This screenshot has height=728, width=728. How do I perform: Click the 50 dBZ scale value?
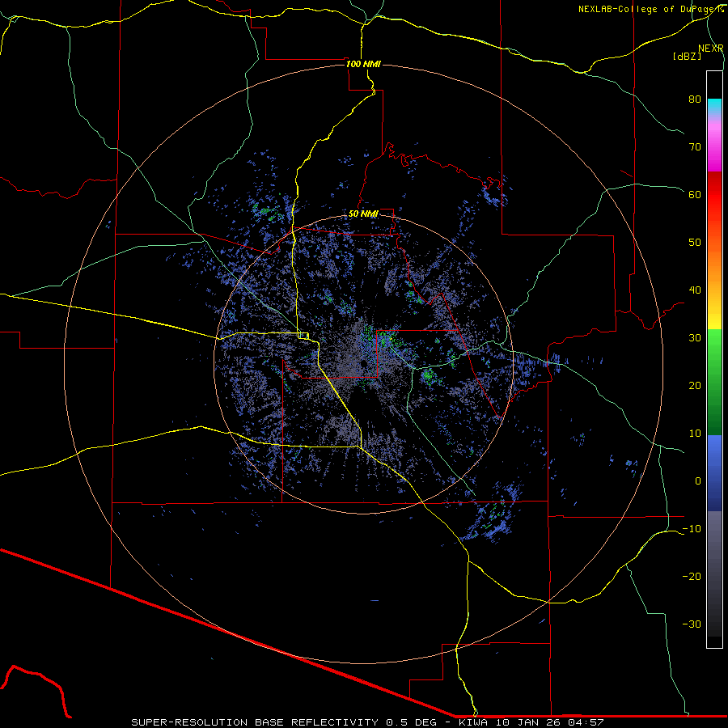[x=695, y=243]
